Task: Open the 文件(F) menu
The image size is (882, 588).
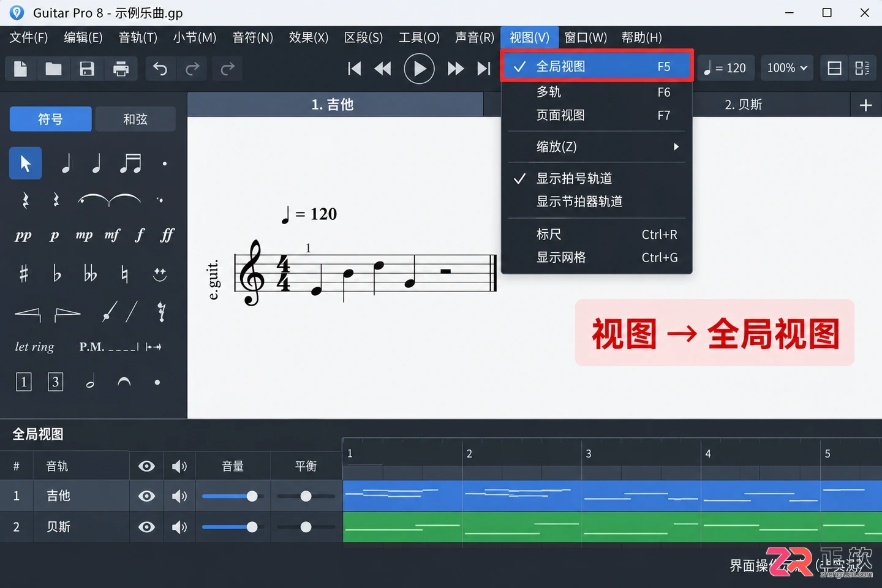Action: [x=29, y=37]
